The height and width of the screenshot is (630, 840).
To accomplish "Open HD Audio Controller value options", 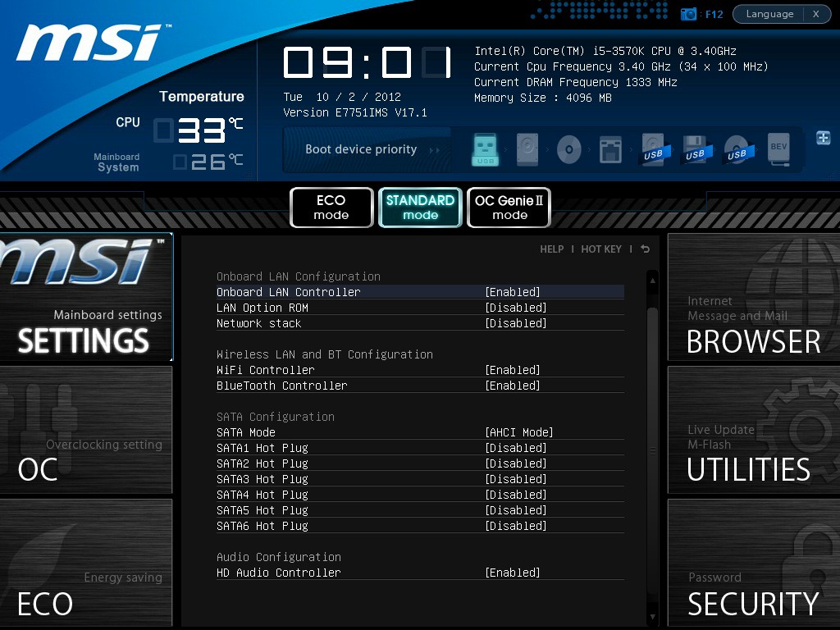I will tap(513, 573).
